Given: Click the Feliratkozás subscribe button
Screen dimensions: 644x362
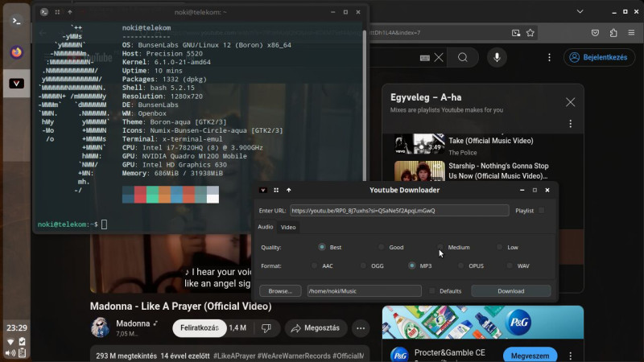Looking at the screenshot, I should click(199, 328).
